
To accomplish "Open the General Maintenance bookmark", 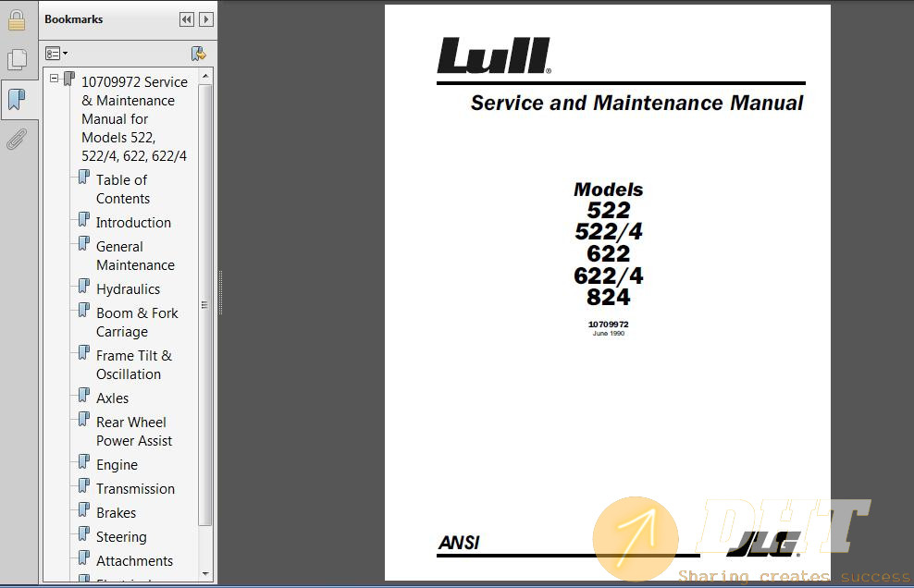I will 135,256.
